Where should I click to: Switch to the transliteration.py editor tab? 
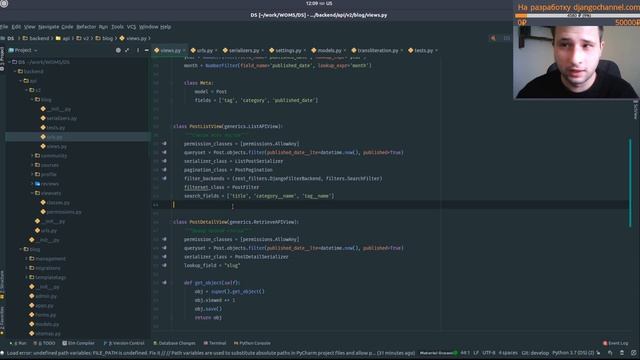tap(377, 50)
